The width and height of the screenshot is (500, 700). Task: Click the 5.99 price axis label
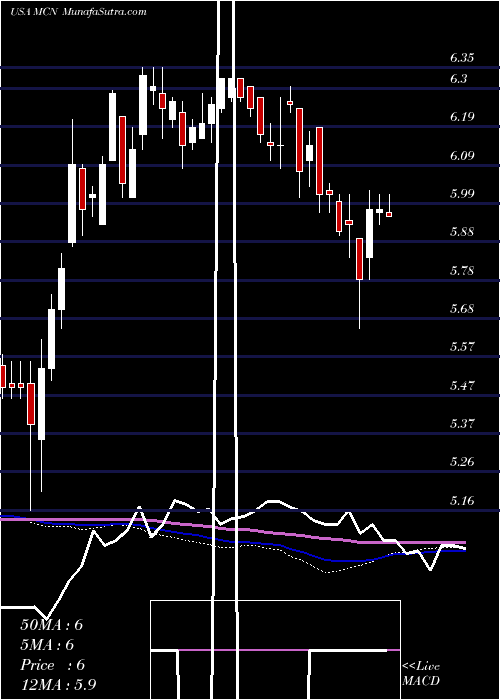(462, 193)
